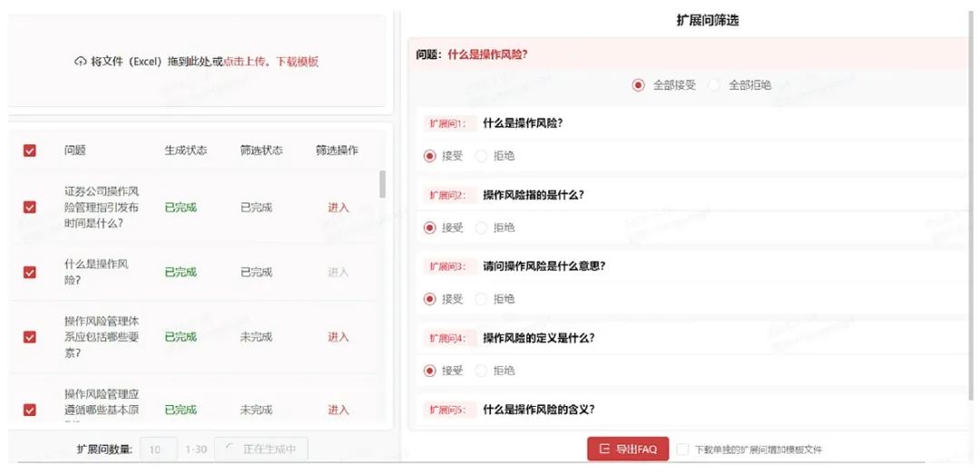Uncheck the 证券公司操作风险管理指引 question row checkbox
Viewport: 980px width, 474px height.
coord(29,207)
